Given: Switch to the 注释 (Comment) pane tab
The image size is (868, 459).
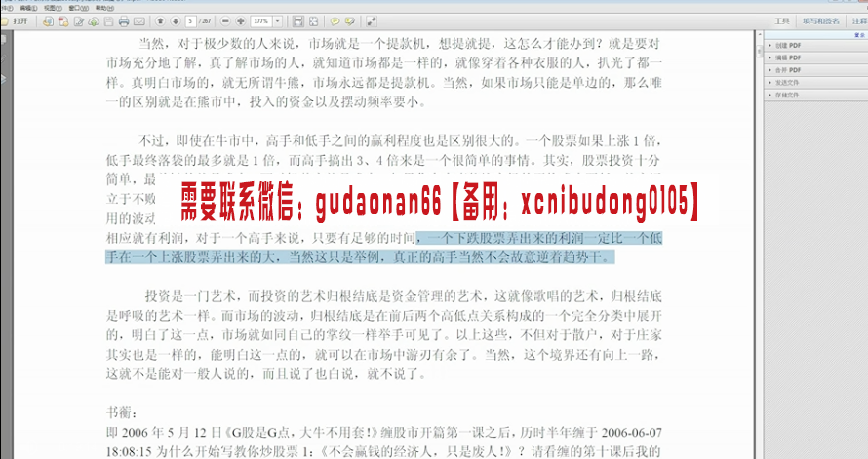Looking at the screenshot, I should 859,21.
